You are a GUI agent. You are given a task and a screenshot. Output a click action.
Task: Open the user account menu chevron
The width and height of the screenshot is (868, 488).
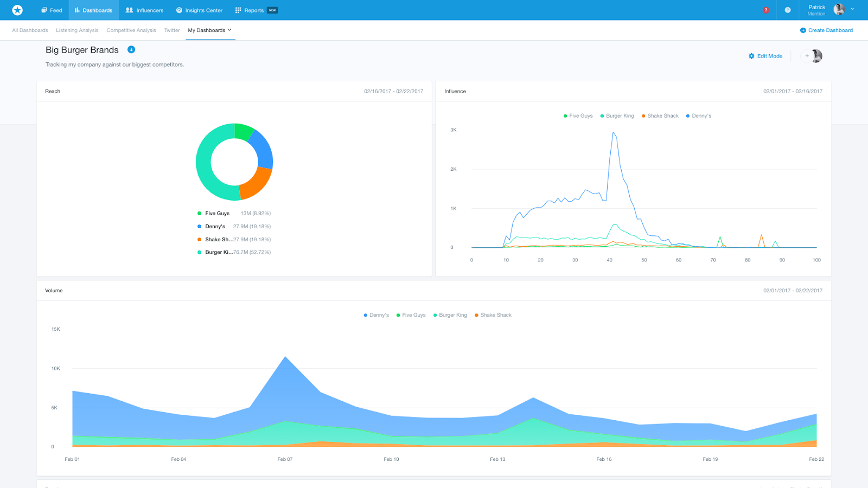[x=852, y=9]
